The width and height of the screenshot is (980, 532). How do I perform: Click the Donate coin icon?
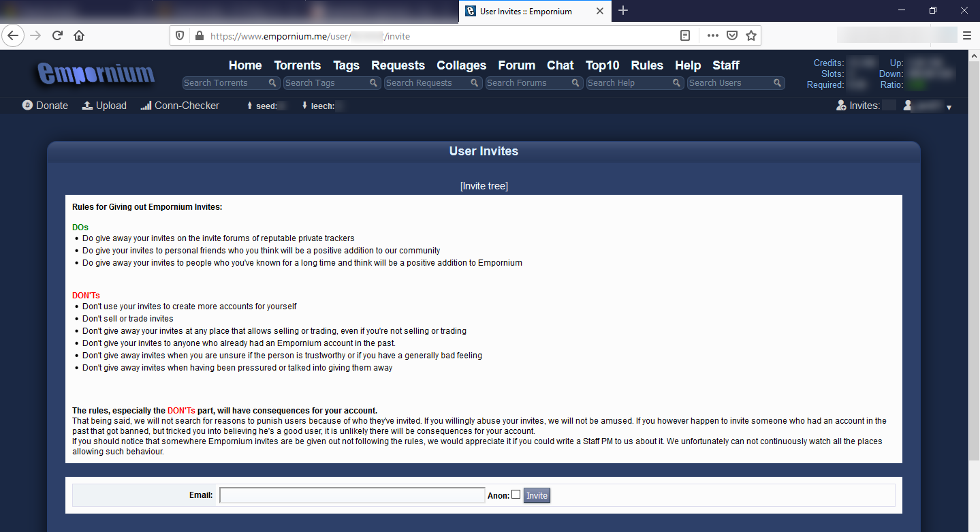click(27, 106)
